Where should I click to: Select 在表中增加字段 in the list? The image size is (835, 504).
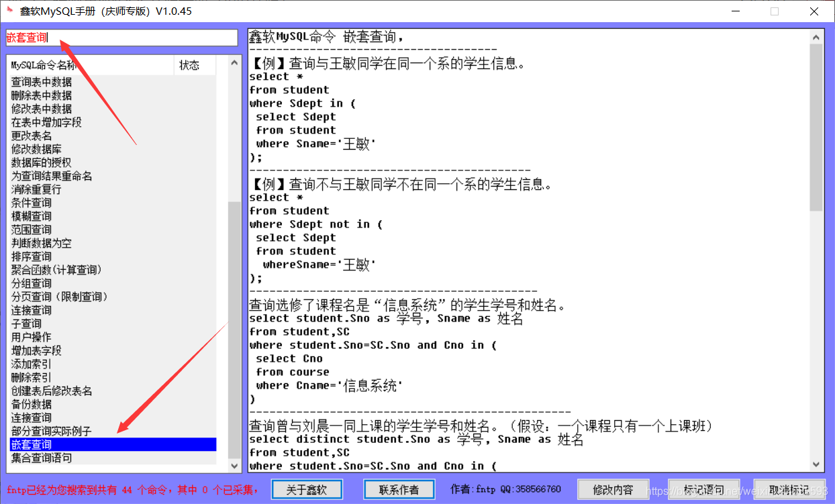(x=113, y=122)
